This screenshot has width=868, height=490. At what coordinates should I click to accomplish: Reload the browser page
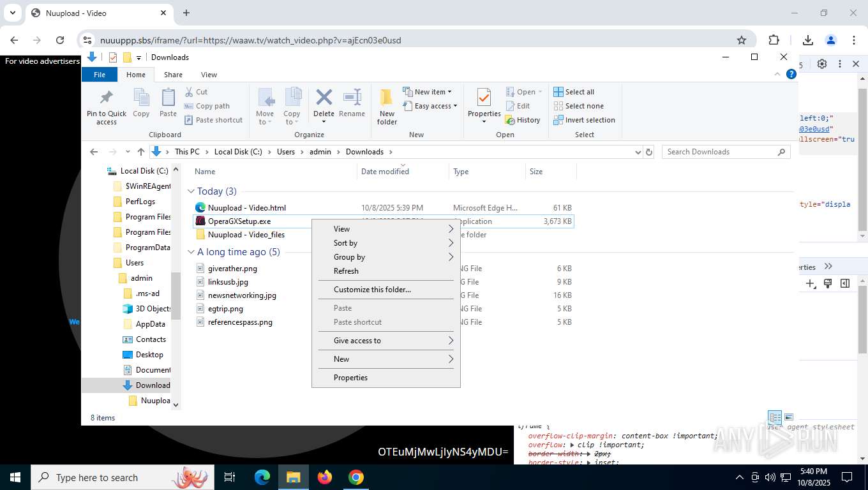point(60,40)
